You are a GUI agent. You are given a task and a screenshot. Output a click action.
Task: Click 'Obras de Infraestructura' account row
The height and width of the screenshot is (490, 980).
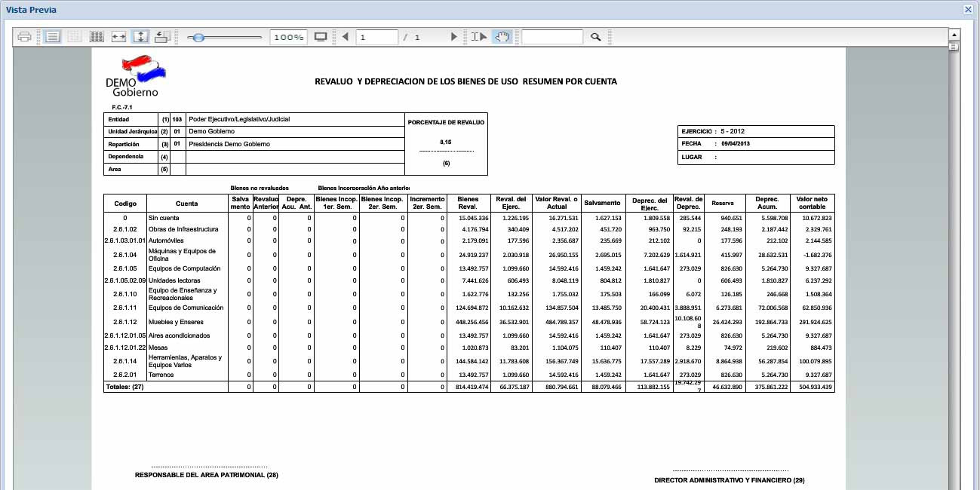(x=183, y=229)
